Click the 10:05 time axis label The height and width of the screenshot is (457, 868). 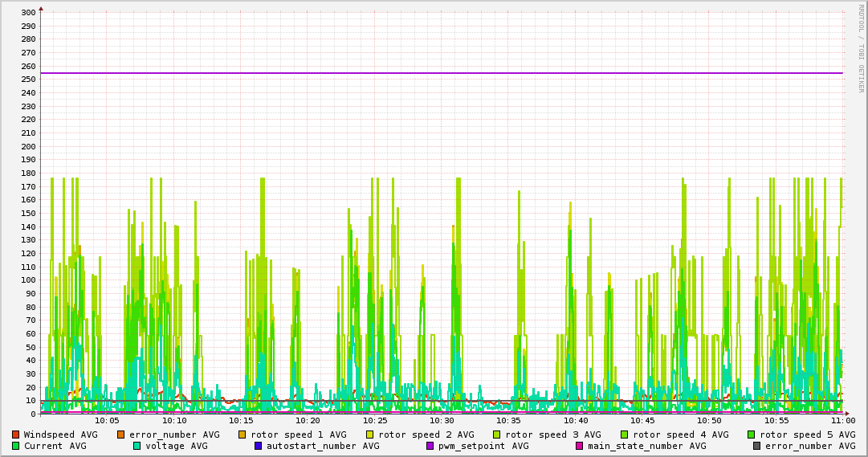(x=107, y=420)
